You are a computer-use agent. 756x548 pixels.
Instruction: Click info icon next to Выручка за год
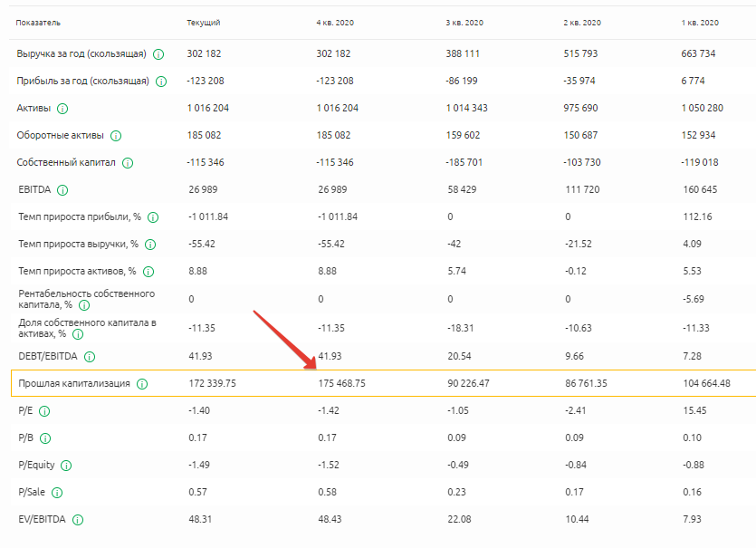158,54
